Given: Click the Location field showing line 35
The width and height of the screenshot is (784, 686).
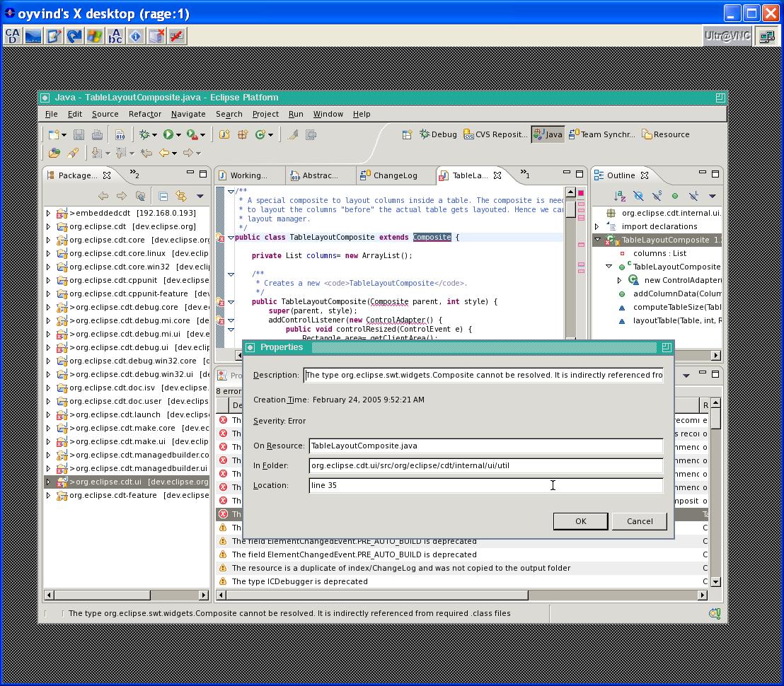Looking at the screenshot, I should pyautogui.click(x=486, y=485).
